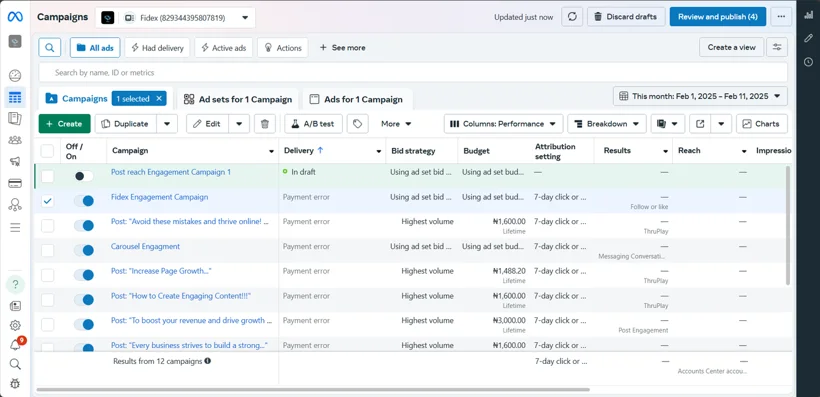Check the box for Post reach Engagement Campaign 1
The height and width of the screenshot is (397, 820).
[48, 176]
